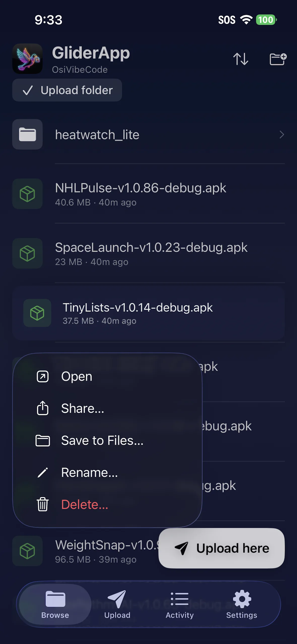Switch to the Settings tab

(242, 604)
